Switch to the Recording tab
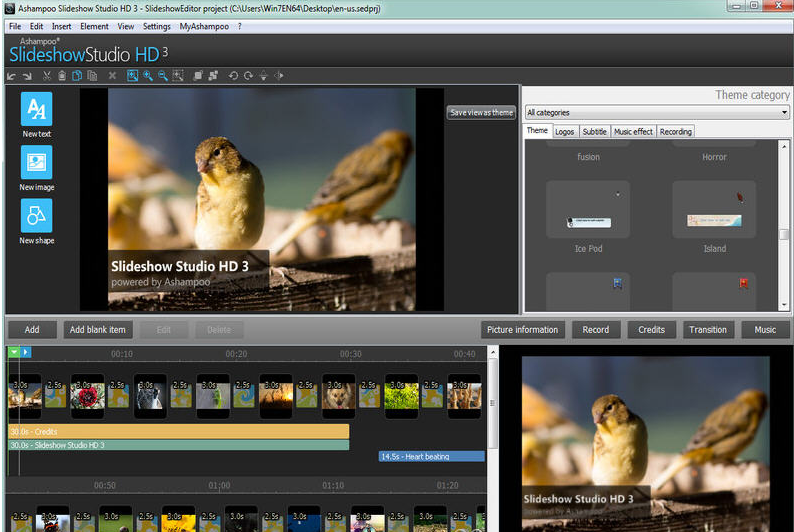 coord(676,132)
